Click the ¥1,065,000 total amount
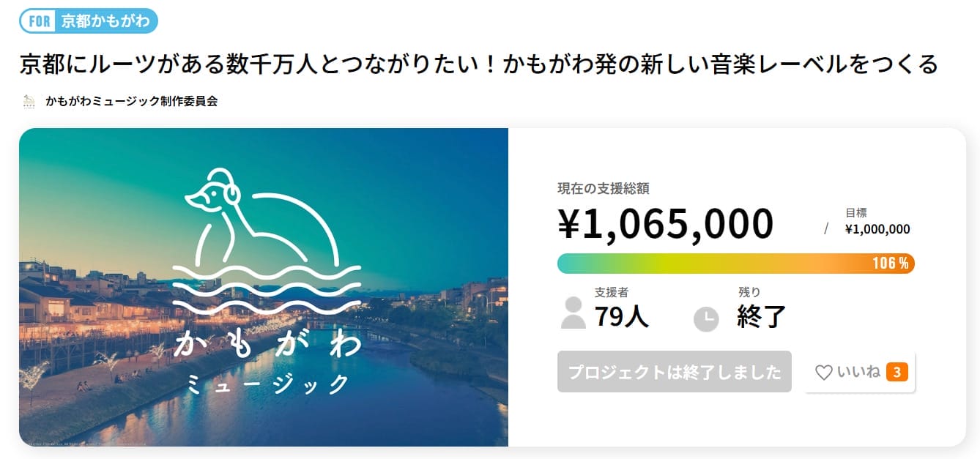This screenshot has height=459, width=980. [665, 224]
